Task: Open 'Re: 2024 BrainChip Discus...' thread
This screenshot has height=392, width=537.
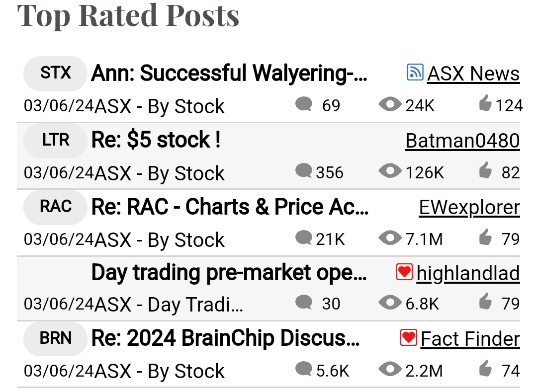Action: [x=226, y=338]
